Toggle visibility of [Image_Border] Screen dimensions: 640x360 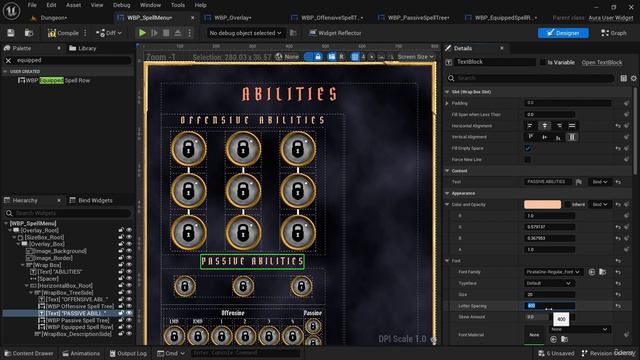pyautogui.click(x=129, y=258)
